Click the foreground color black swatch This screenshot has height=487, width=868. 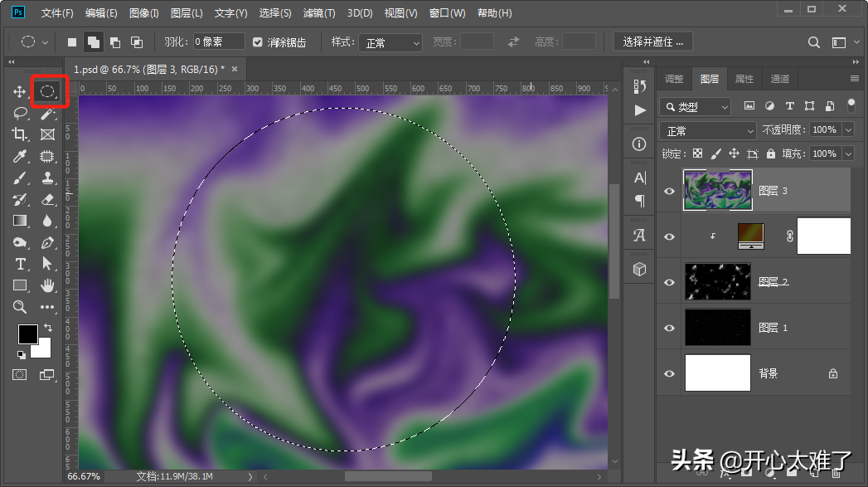pyautogui.click(x=27, y=334)
